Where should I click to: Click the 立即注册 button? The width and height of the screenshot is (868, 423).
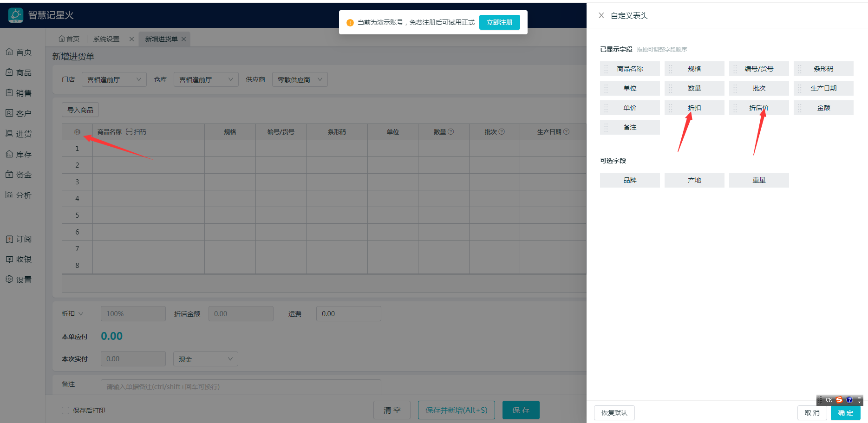pos(499,23)
